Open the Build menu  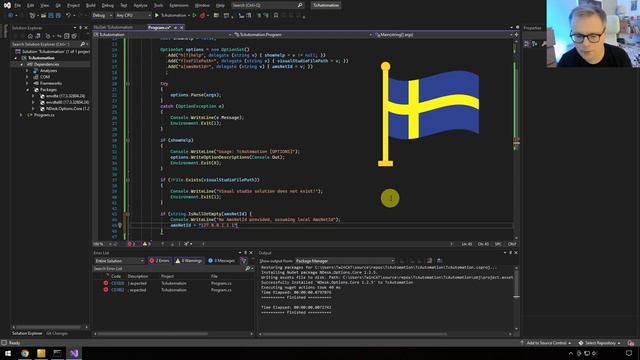(x=91, y=5)
